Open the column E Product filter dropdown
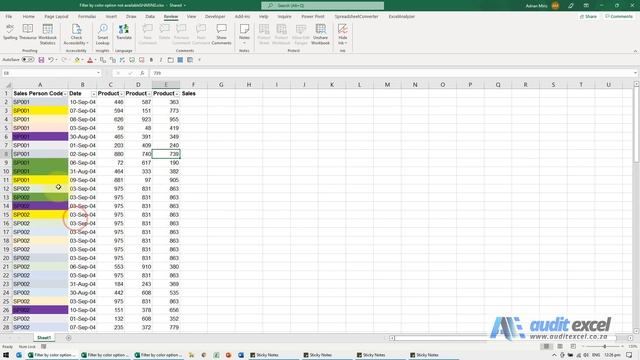 pos(177,94)
